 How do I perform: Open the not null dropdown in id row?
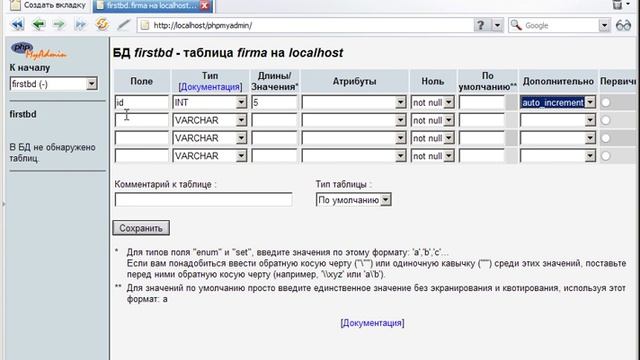click(x=432, y=102)
